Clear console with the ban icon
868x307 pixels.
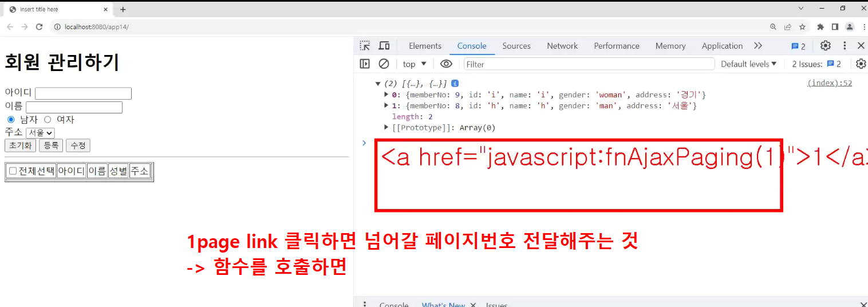point(384,64)
